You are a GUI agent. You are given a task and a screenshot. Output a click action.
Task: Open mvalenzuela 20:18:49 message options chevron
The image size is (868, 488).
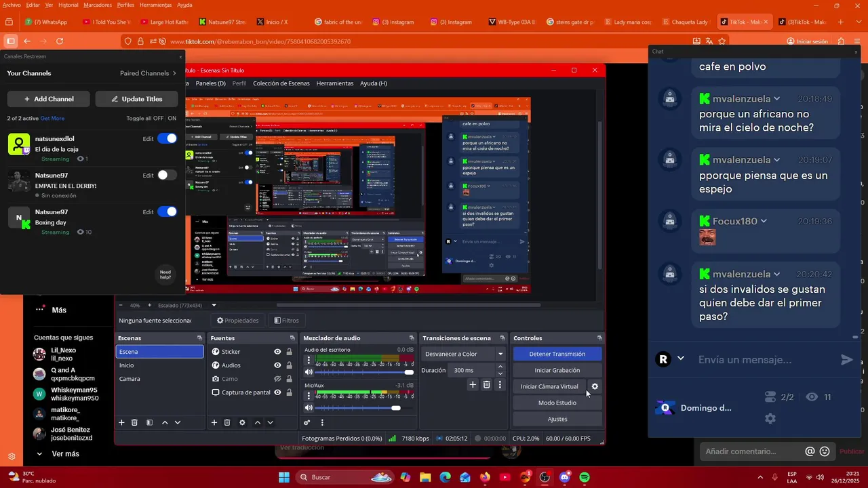[x=777, y=99]
